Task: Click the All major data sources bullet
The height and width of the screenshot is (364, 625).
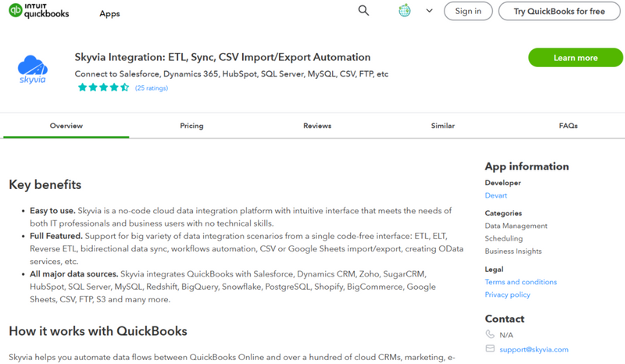Action: (233, 287)
